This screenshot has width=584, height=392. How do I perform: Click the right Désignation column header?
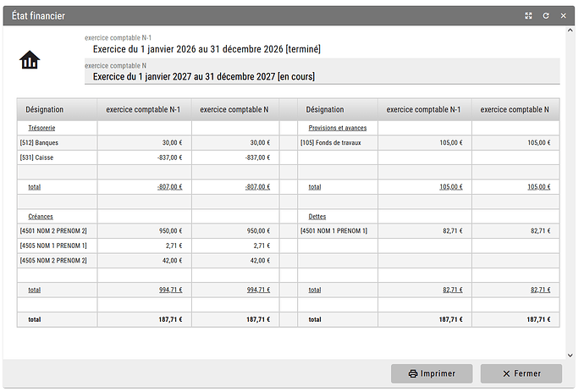(x=338, y=109)
